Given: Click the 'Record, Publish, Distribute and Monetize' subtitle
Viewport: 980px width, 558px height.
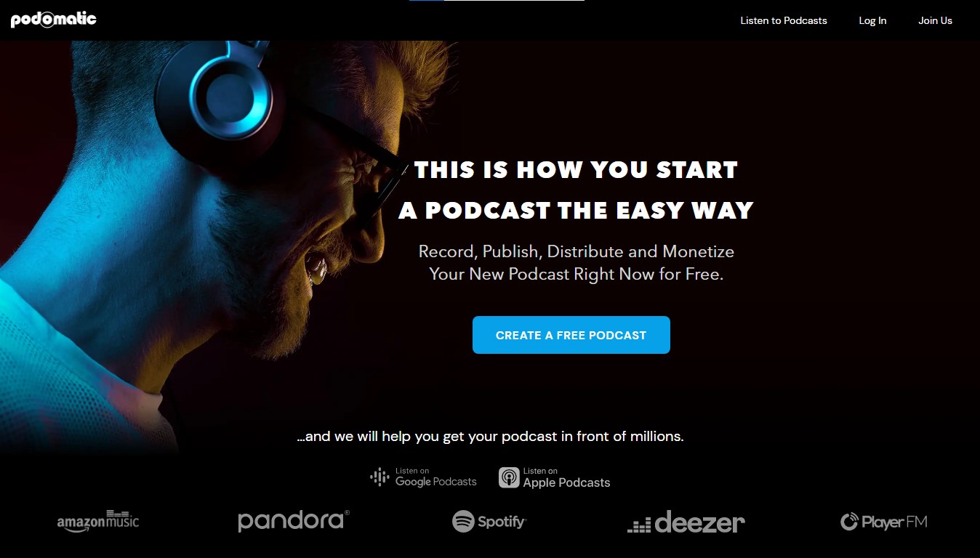Looking at the screenshot, I should point(577,251).
